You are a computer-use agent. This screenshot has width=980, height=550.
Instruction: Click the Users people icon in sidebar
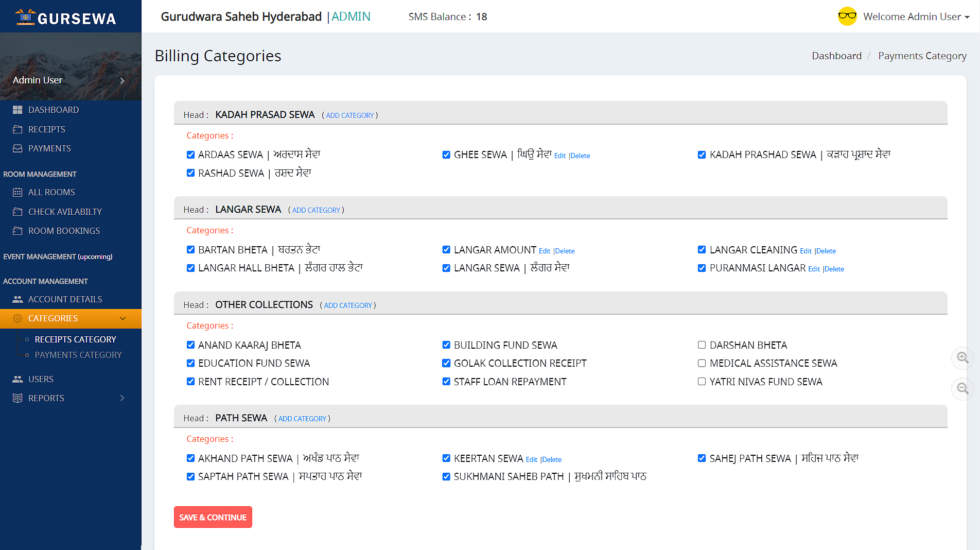17,379
